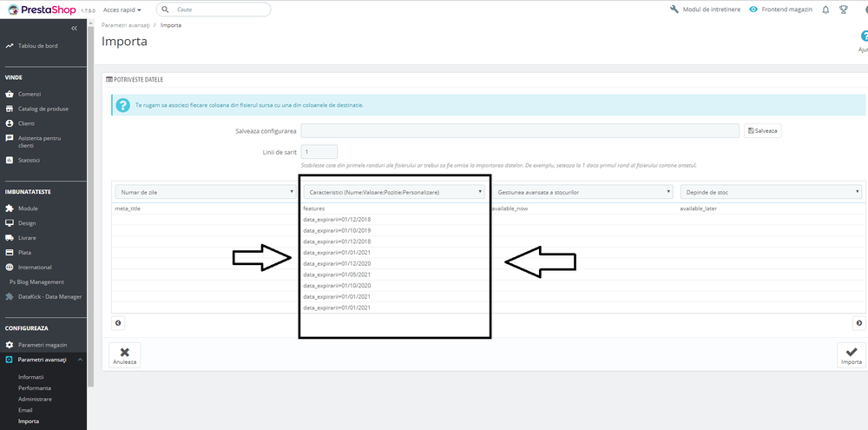The image size is (868, 430).
Task: Focus Salveaza configurarea input field
Action: [x=520, y=131]
